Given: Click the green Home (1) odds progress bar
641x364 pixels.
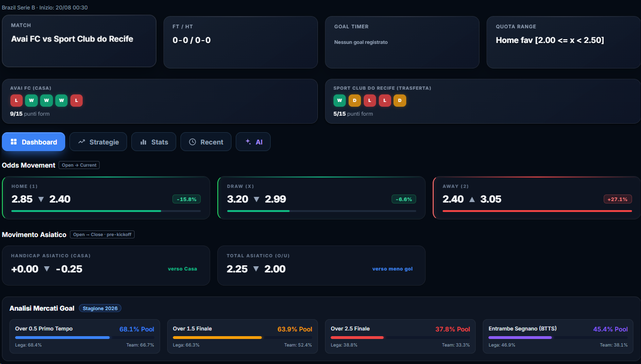Looking at the screenshot, I should tap(106, 211).
